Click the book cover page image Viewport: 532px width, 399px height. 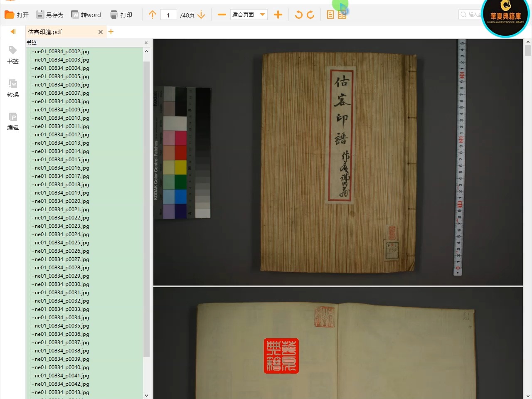pos(338,162)
